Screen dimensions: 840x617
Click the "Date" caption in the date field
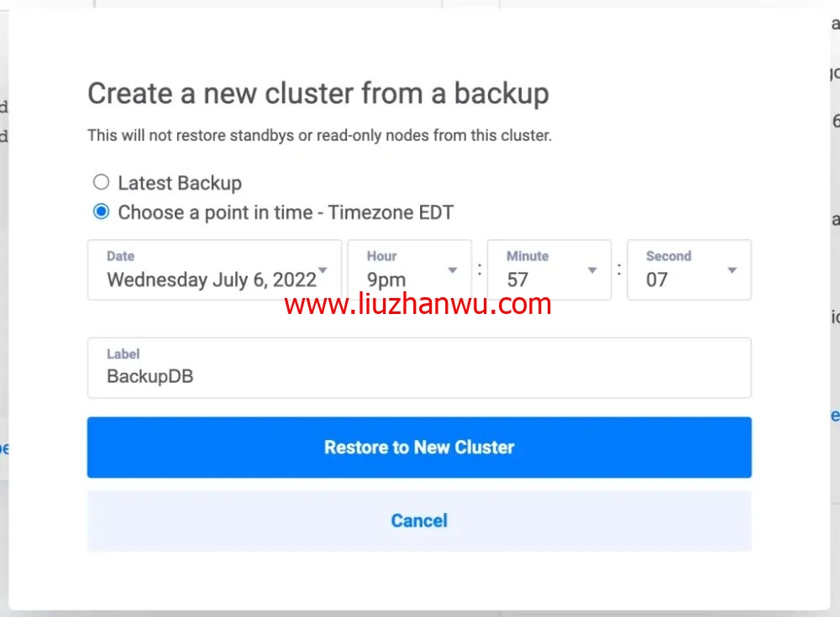coord(120,256)
